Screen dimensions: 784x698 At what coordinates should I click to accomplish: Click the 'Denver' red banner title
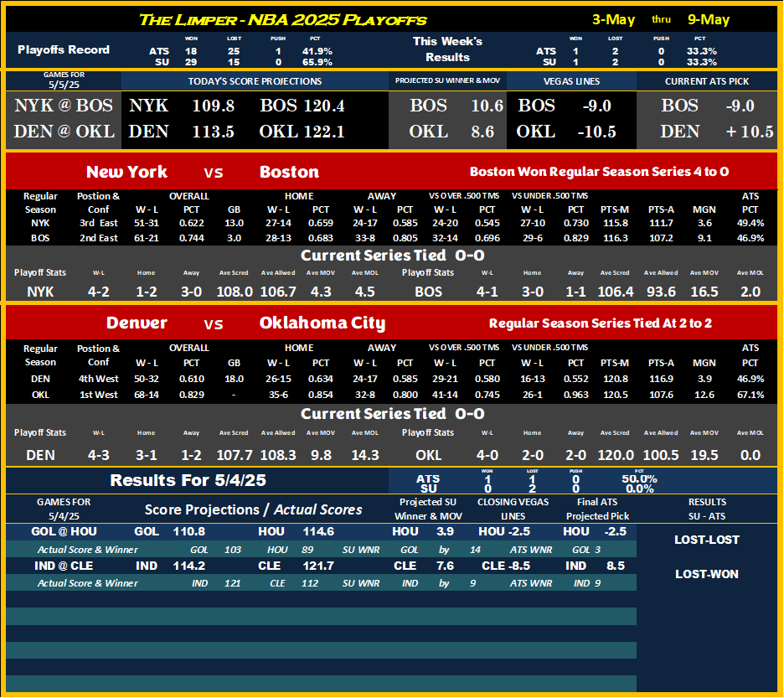tap(137, 323)
